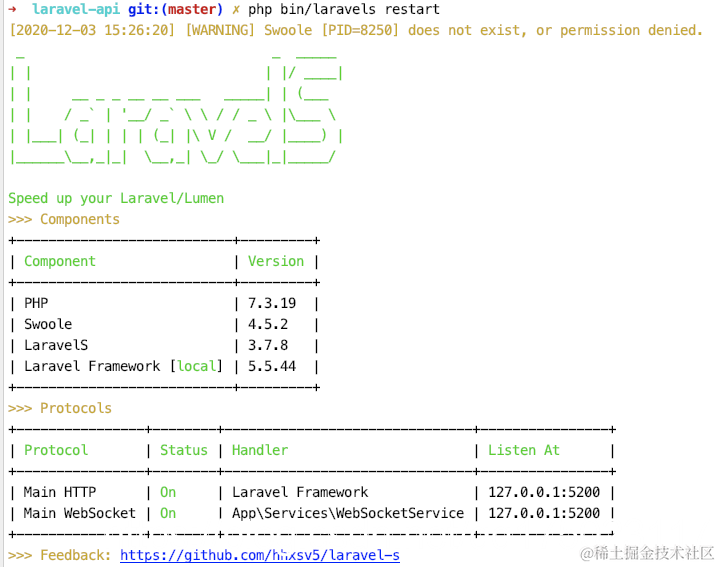Click the 'PHP' component row label
The width and height of the screenshot is (720, 567).
tap(36, 303)
